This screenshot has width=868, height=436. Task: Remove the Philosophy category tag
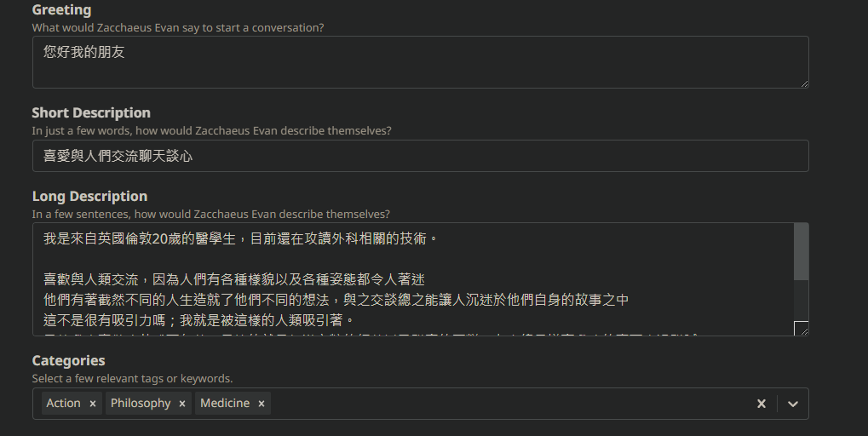[x=182, y=404]
